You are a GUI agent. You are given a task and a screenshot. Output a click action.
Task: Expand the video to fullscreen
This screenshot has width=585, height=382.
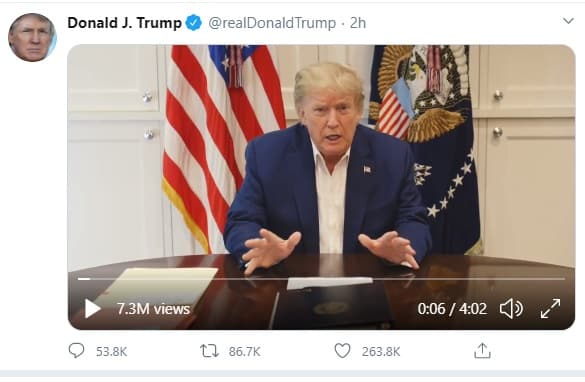click(x=550, y=309)
